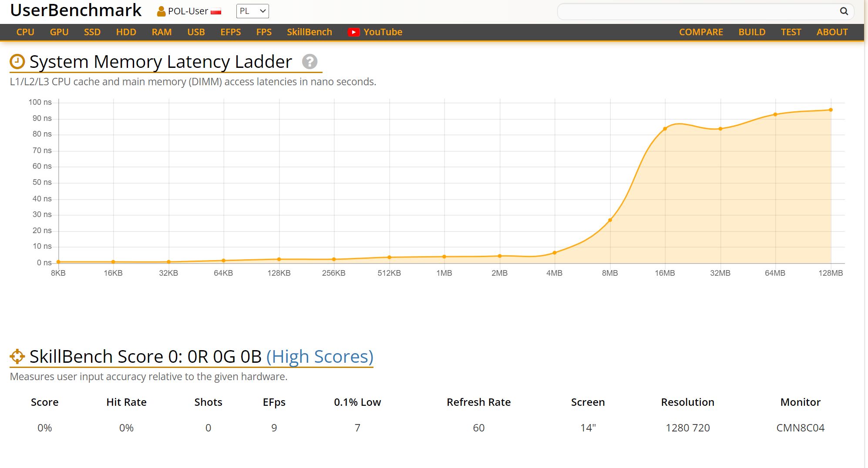Open the PL language dropdown
This screenshot has height=468, width=868.
click(x=252, y=11)
